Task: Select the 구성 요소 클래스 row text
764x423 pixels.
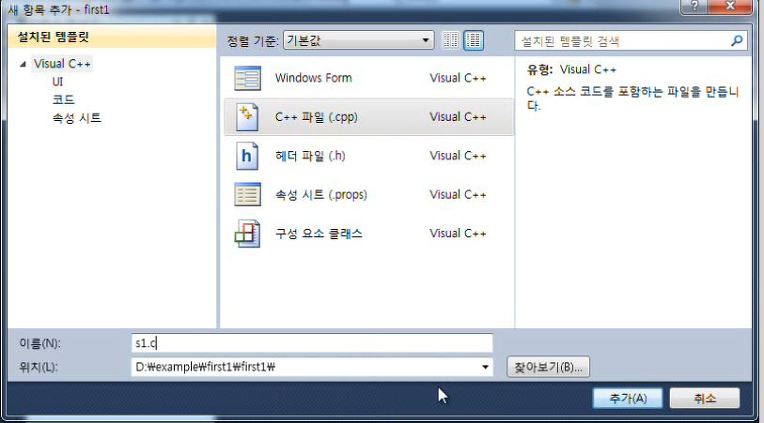Action: pos(319,233)
